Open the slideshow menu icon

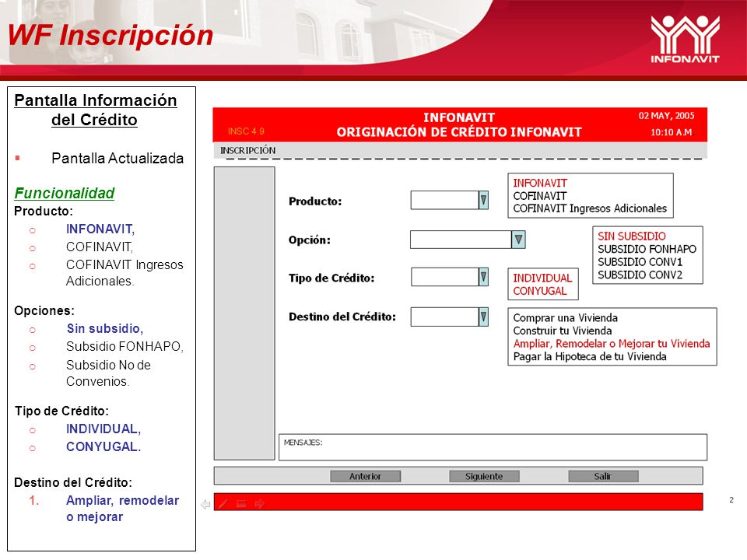point(241,504)
